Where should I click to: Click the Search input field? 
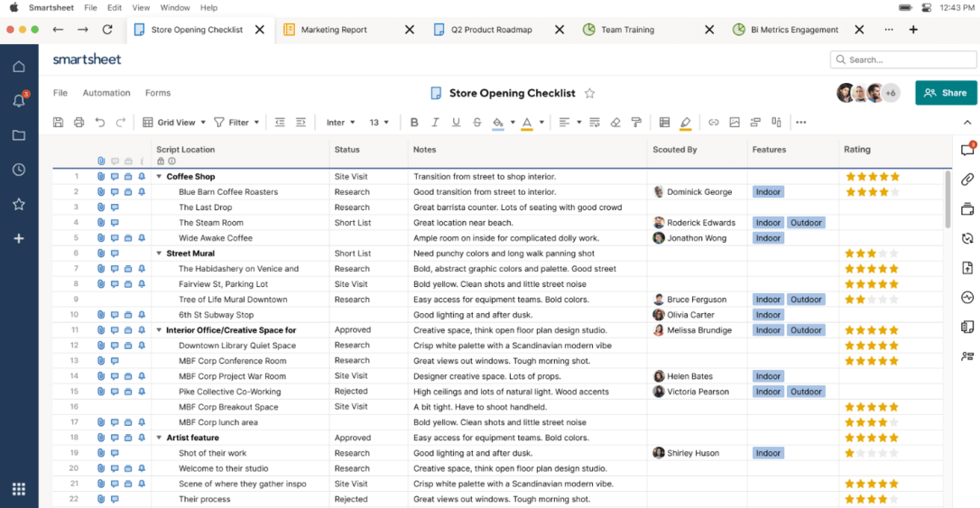pos(903,60)
